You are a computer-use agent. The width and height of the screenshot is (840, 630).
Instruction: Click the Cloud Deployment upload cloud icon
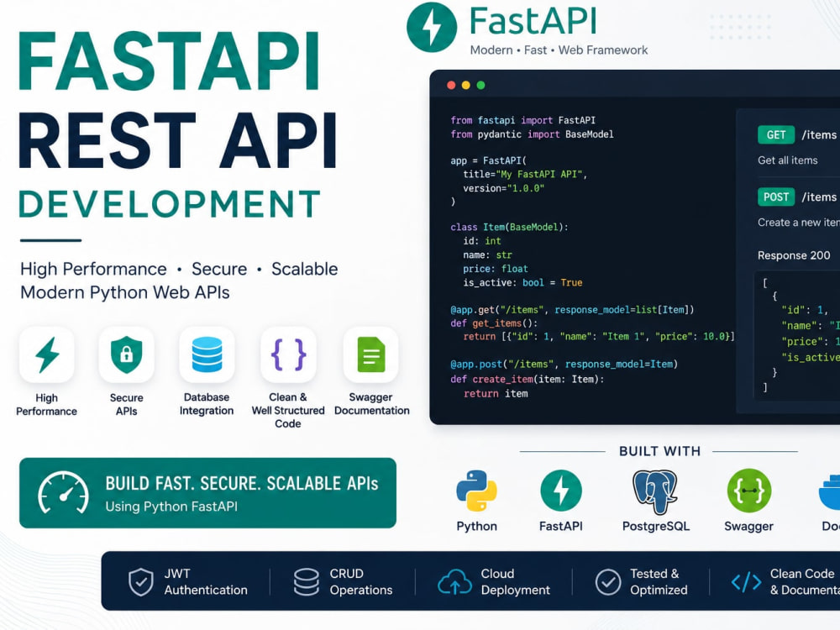coord(454,582)
